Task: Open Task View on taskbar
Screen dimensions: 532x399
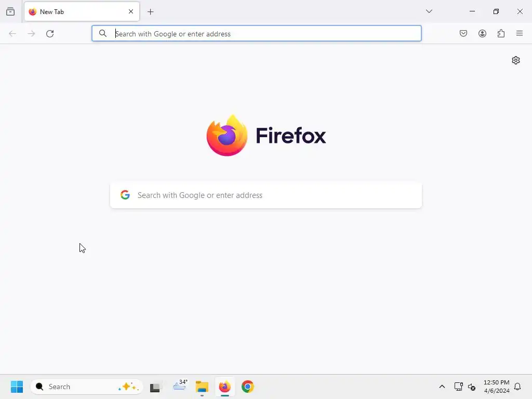Action: coord(155,387)
